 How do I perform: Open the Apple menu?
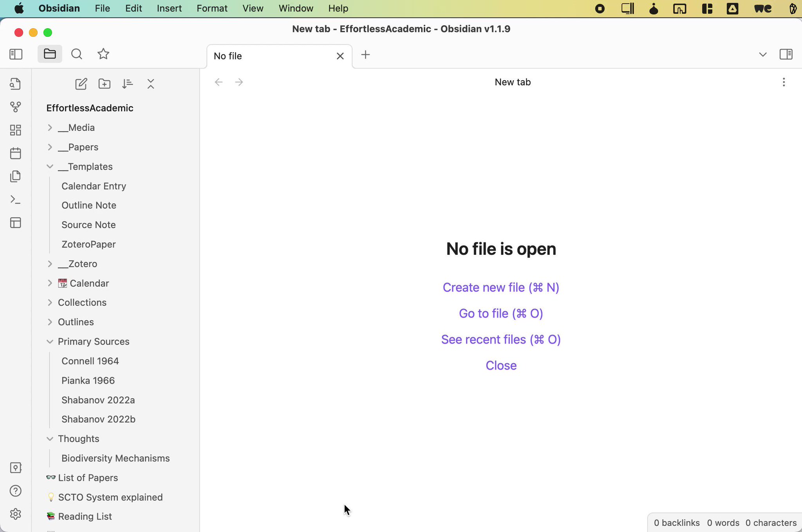click(19, 8)
